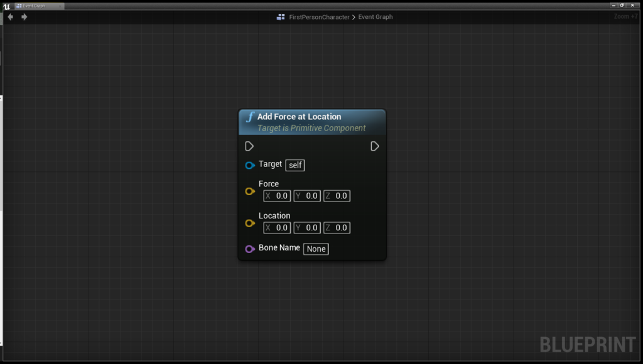Click the Location pin label
Screen dimensions: 643x364
(x=274, y=216)
